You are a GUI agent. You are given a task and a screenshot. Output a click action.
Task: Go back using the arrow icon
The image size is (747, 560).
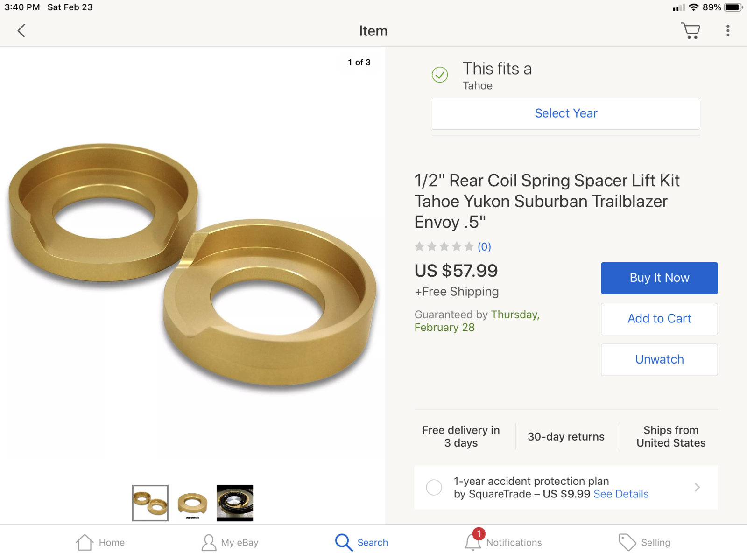[21, 31]
